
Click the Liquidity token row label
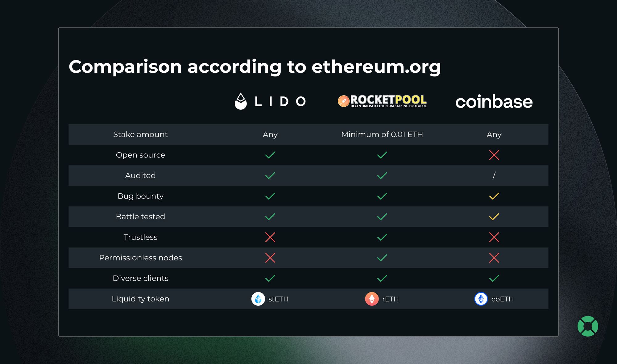click(x=140, y=299)
